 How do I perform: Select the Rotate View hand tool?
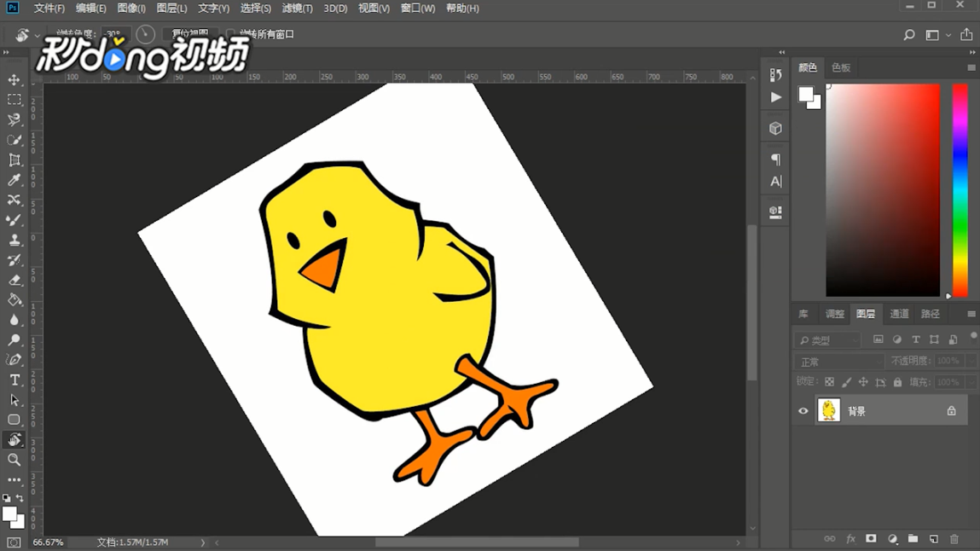point(14,440)
